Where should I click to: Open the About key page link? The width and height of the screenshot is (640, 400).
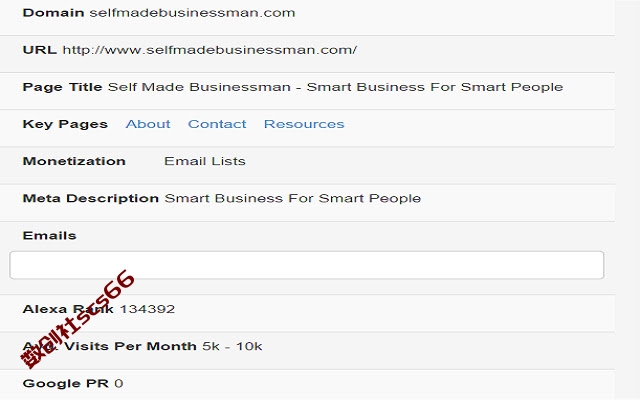tap(148, 124)
